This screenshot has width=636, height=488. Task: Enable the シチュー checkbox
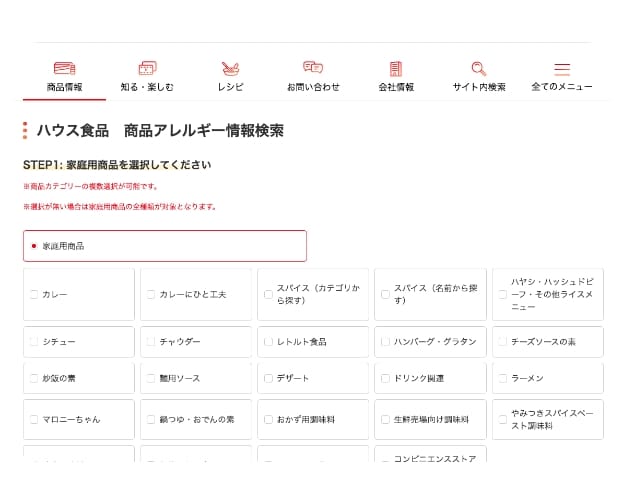tap(34, 342)
